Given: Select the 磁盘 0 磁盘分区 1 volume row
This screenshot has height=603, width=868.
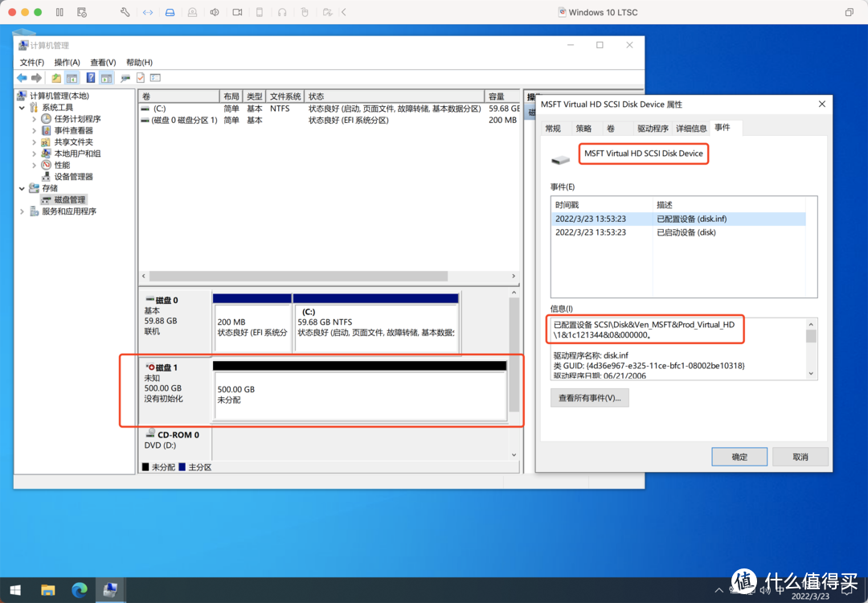Looking at the screenshot, I should click(330, 120).
